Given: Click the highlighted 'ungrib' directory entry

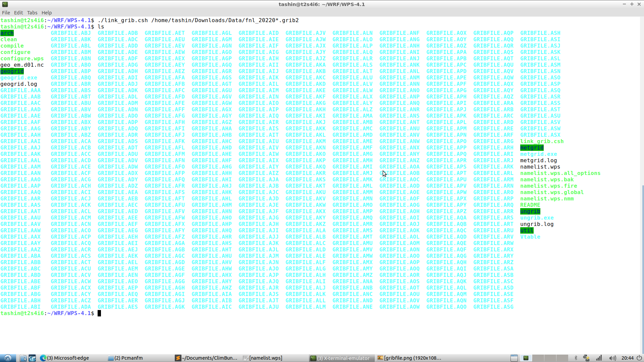Looking at the screenshot, I should tap(530, 211).
